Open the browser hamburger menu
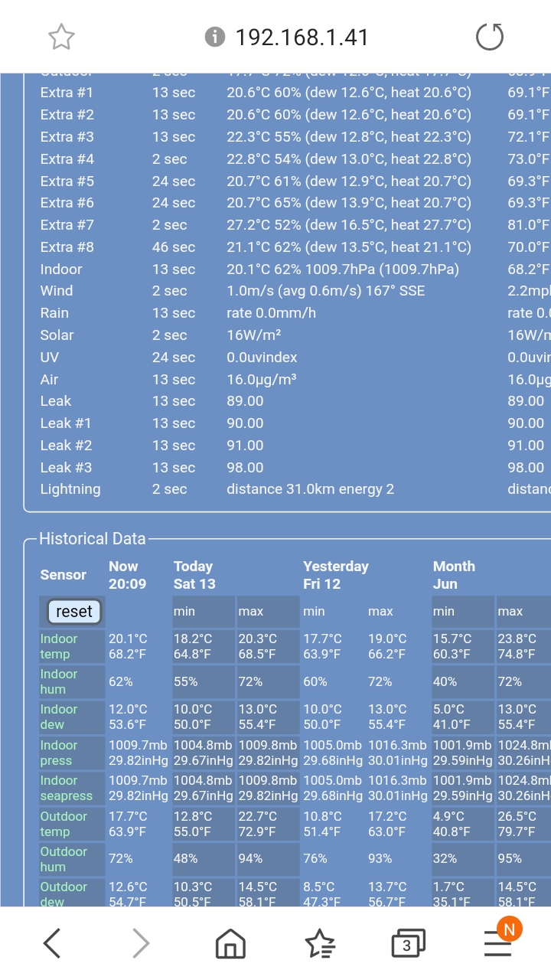Viewport: 551px width, 980px height. pyautogui.click(x=497, y=944)
